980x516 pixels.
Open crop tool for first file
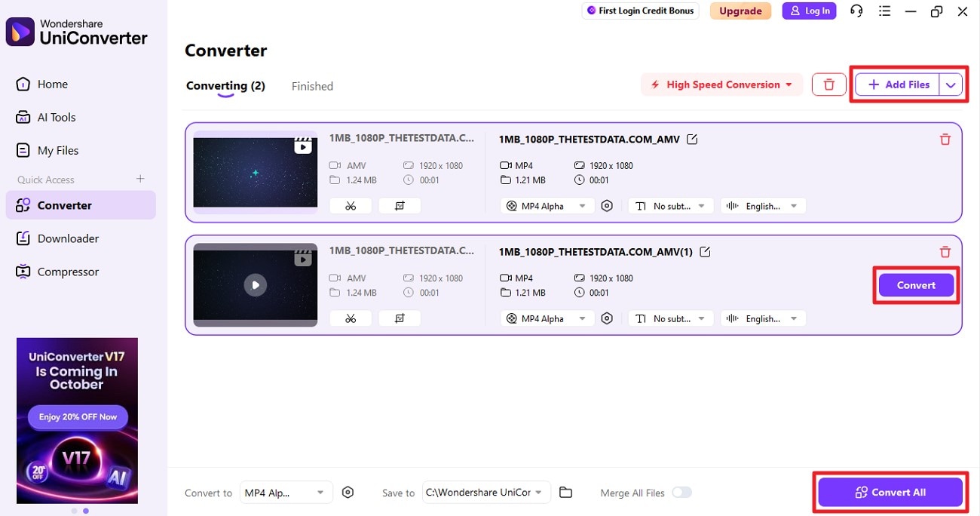(400, 206)
